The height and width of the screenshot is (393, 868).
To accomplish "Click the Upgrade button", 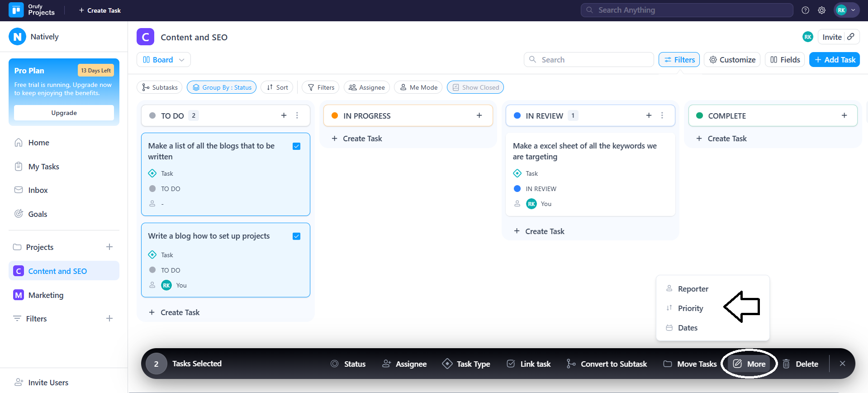I will [x=64, y=113].
